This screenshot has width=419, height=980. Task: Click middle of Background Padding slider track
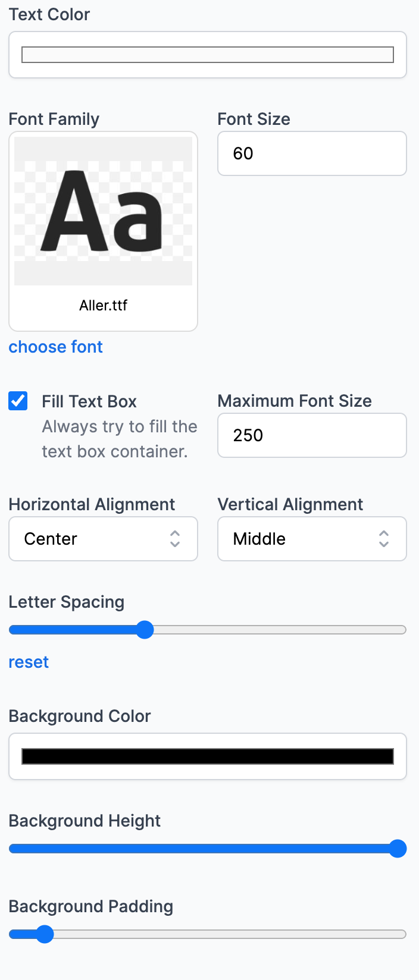(x=208, y=934)
